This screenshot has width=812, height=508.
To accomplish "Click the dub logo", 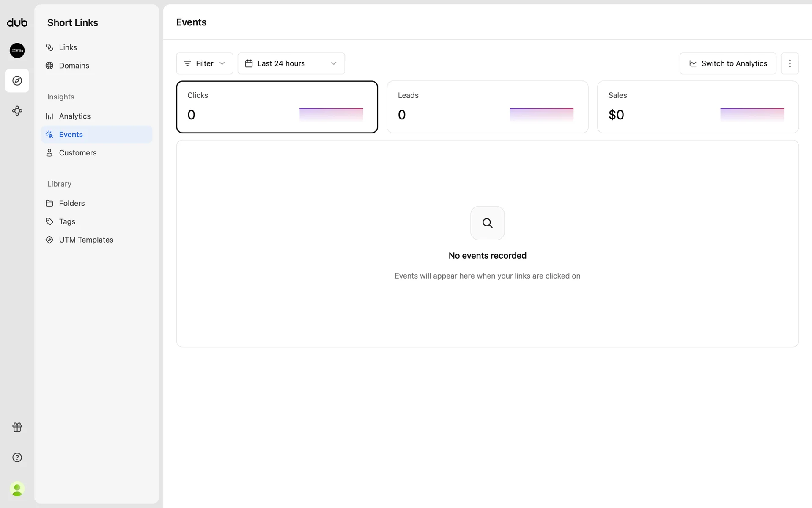I will pyautogui.click(x=17, y=22).
